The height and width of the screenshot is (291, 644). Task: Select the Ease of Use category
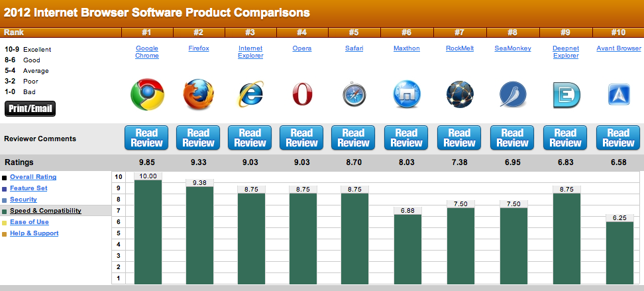pos(30,222)
